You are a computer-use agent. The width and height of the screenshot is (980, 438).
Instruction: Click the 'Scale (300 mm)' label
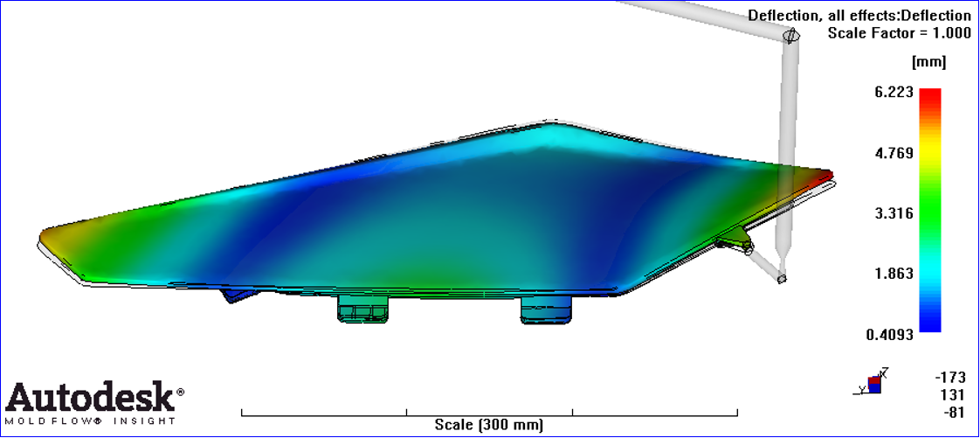pyautogui.click(x=489, y=426)
